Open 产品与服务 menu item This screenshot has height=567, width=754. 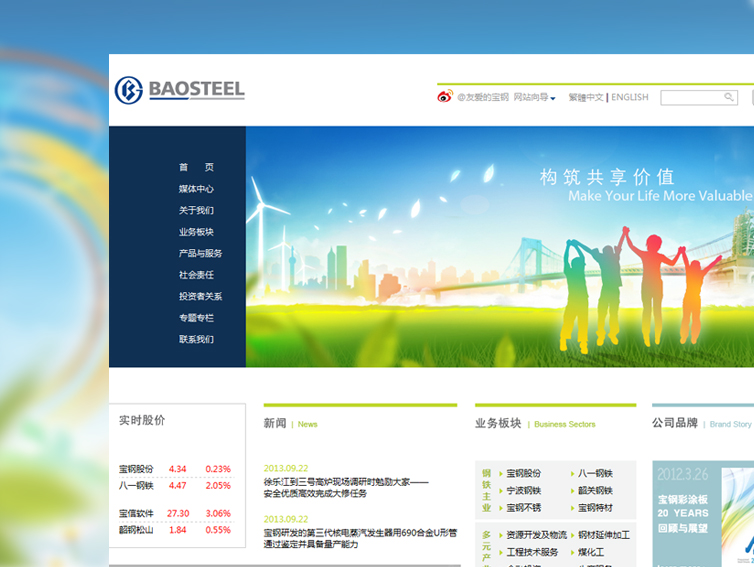point(201,253)
